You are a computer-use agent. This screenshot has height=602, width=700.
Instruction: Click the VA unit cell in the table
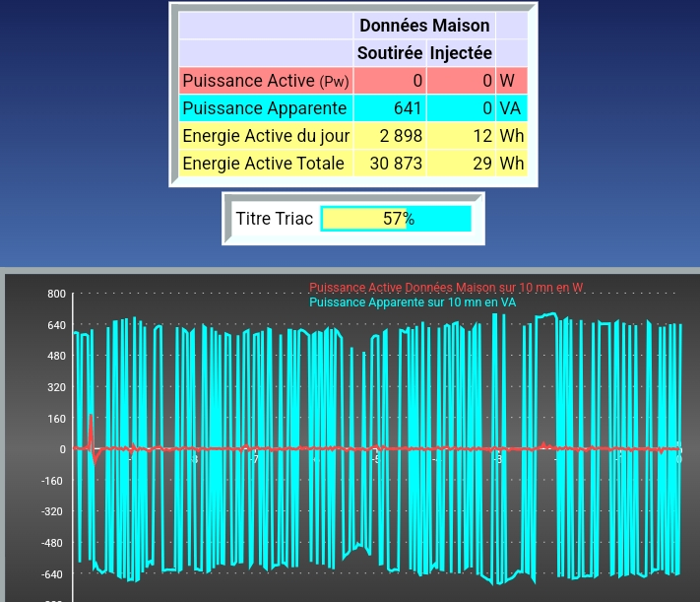pos(510,108)
